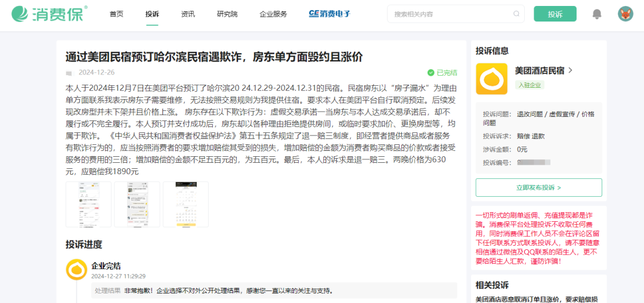Click the CE消费电子 link

[x=329, y=14]
